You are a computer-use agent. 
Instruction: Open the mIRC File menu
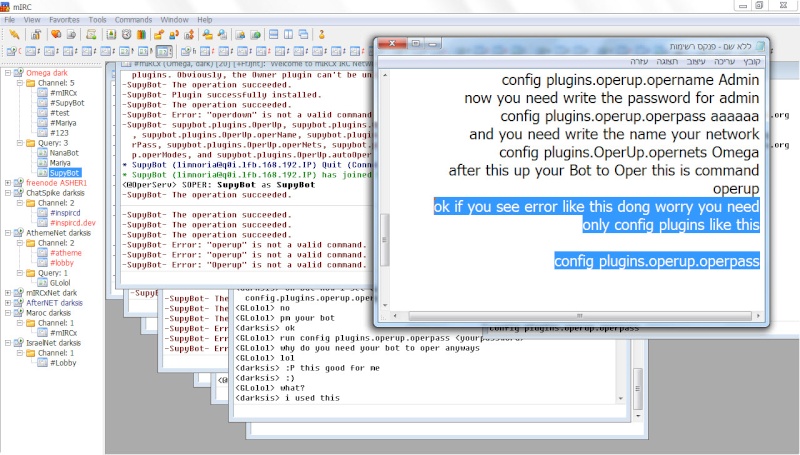point(10,20)
